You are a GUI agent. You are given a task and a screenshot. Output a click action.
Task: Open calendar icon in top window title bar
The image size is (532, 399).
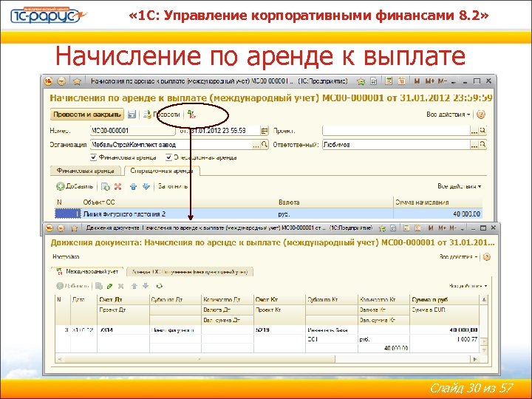(402, 81)
